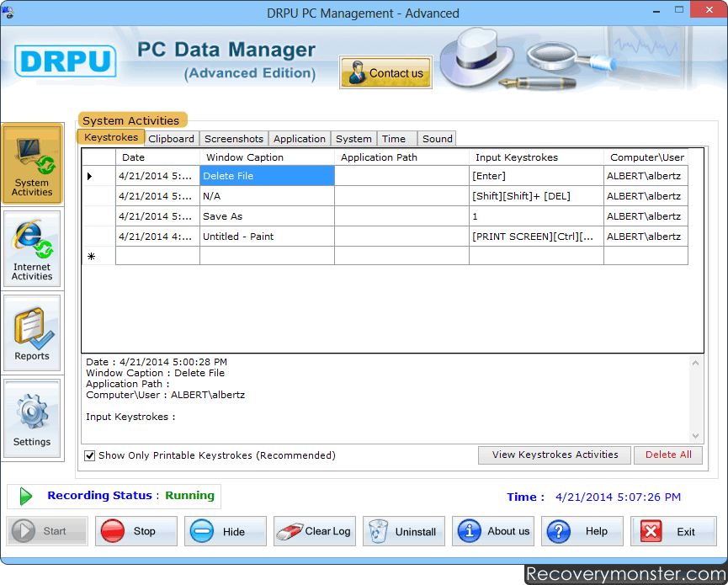Click the app icon in title bar
Screen dimensions: 728x585
(x=8, y=13)
